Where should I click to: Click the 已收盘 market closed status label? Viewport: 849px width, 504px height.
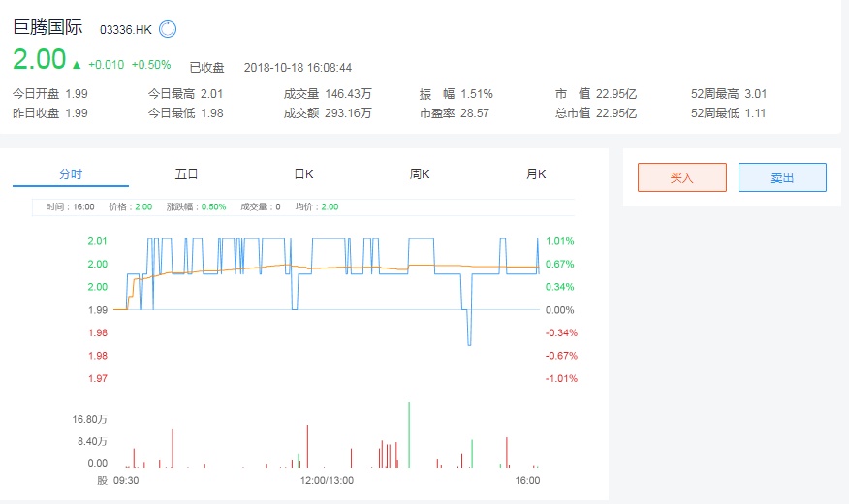tap(206, 67)
